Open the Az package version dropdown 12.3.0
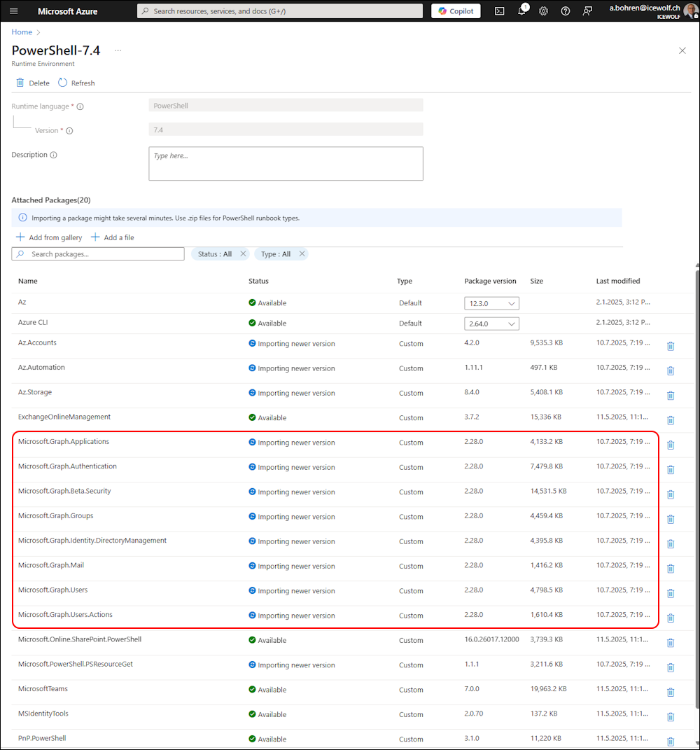 point(491,303)
